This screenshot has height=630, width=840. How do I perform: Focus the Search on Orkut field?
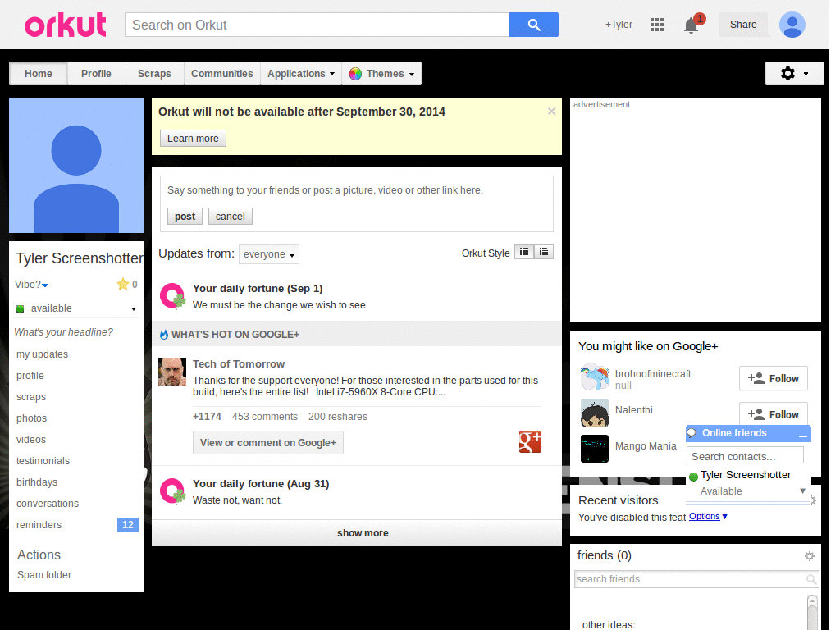click(x=317, y=25)
